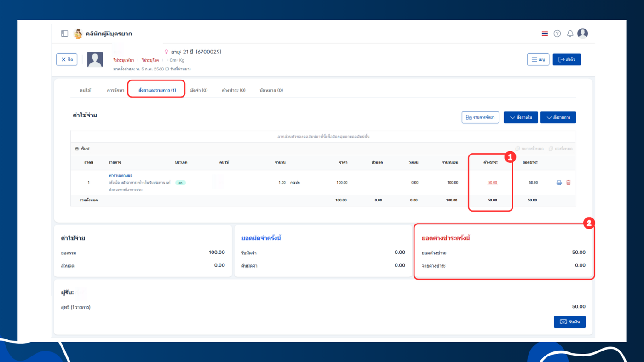Print the พาราเซตามอล row
The image size is (644, 362).
pos(559,183)
